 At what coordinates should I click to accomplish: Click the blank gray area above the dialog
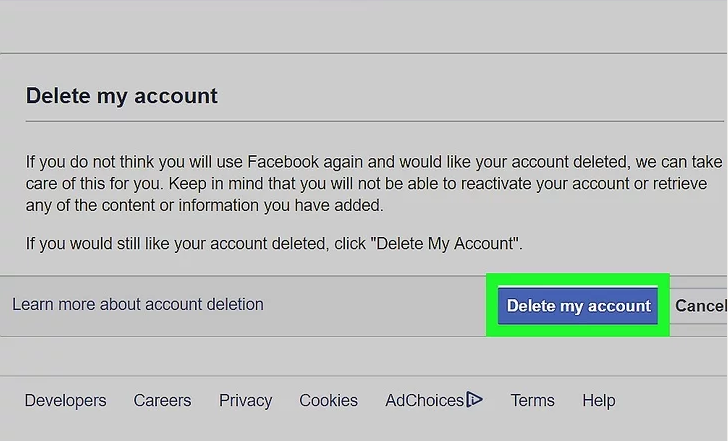pyautogui.click(x=364, y=26)
